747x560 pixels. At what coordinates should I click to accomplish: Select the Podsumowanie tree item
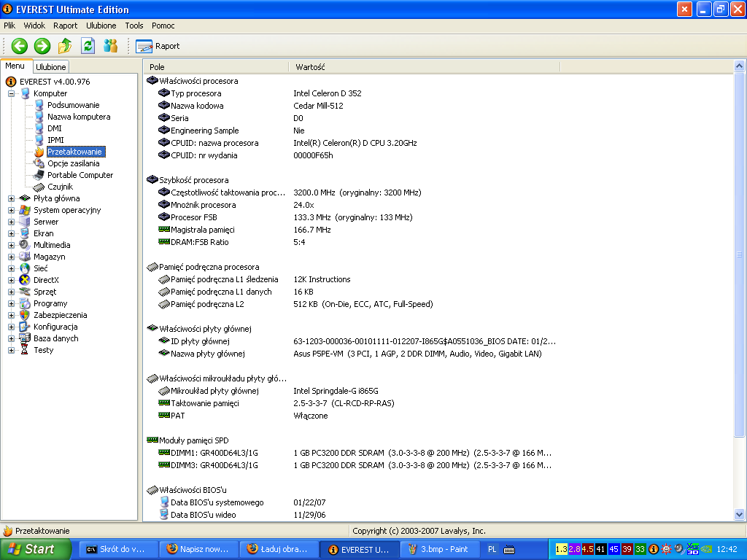tap(74, 105)
